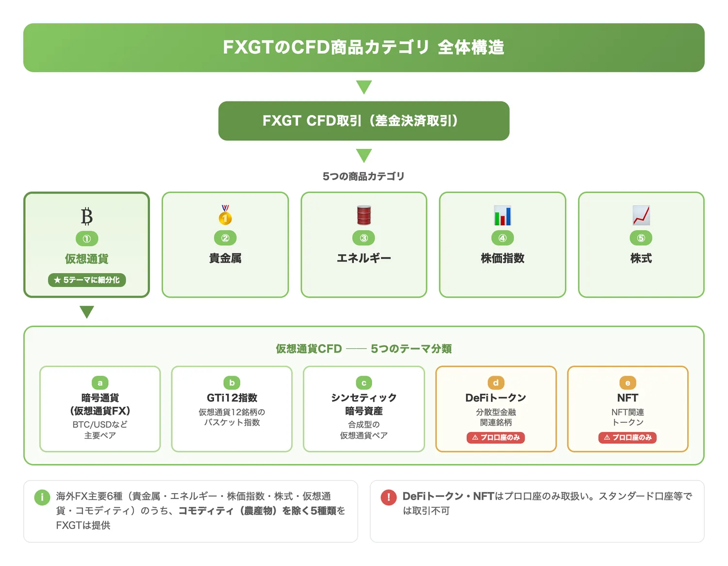
Task: Click the green 'c' badge
Action: [364, 383]
